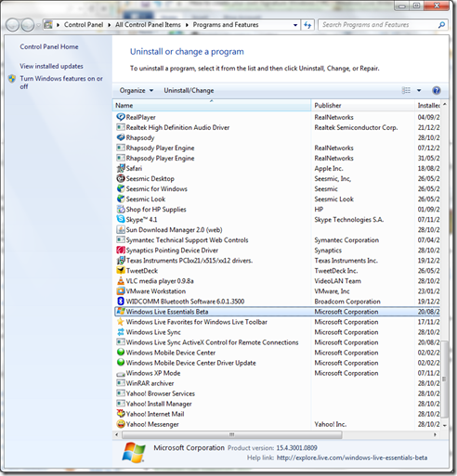Click the Windows Live Favorites star icon

coord(121,322)
